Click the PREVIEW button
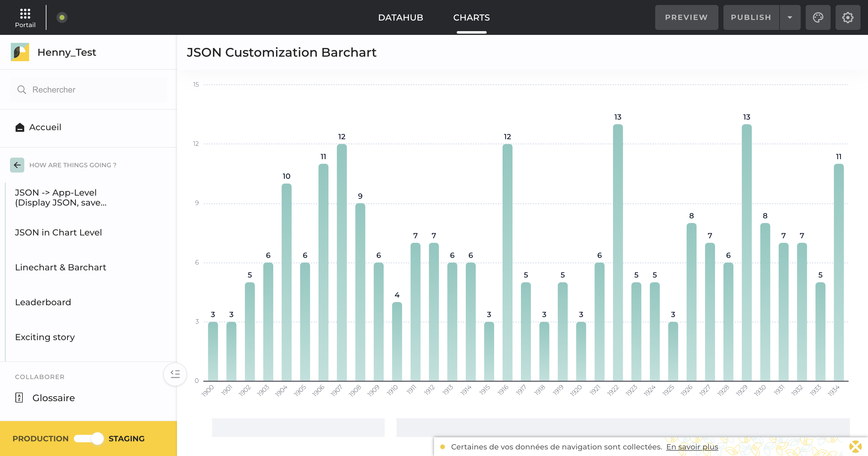The image size is (868, 456). [686, 17]
